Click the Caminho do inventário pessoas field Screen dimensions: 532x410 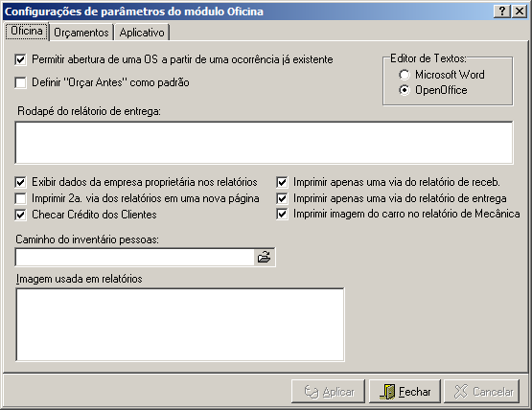click(x=135, y=257)
